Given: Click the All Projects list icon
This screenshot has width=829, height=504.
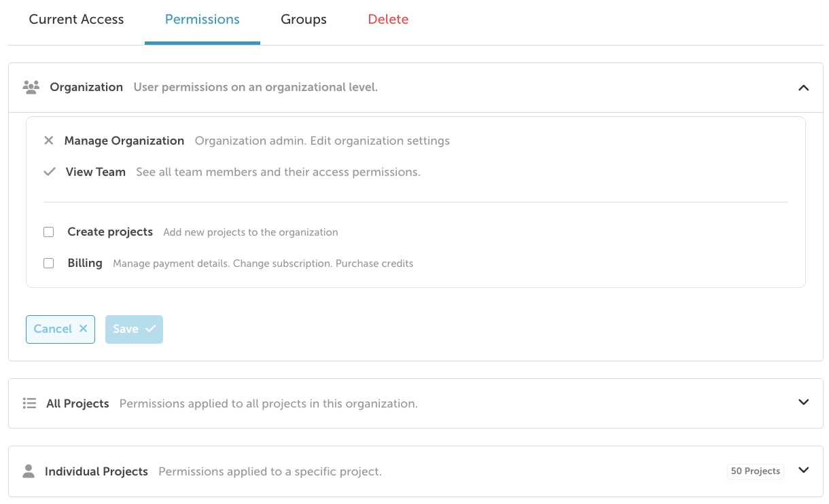Looking at the screenshot, I should pyautogui.click(x=29, y=403).
